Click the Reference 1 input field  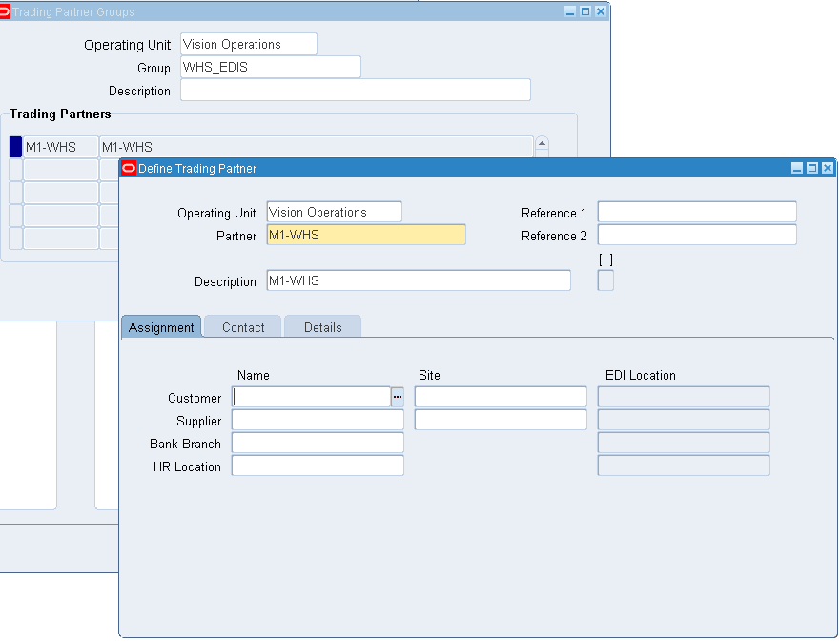pos(696,212)
